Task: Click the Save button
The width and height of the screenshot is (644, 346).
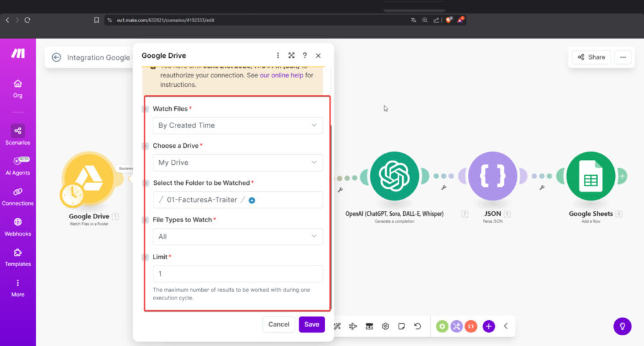Action: click(x=311, y=325)
